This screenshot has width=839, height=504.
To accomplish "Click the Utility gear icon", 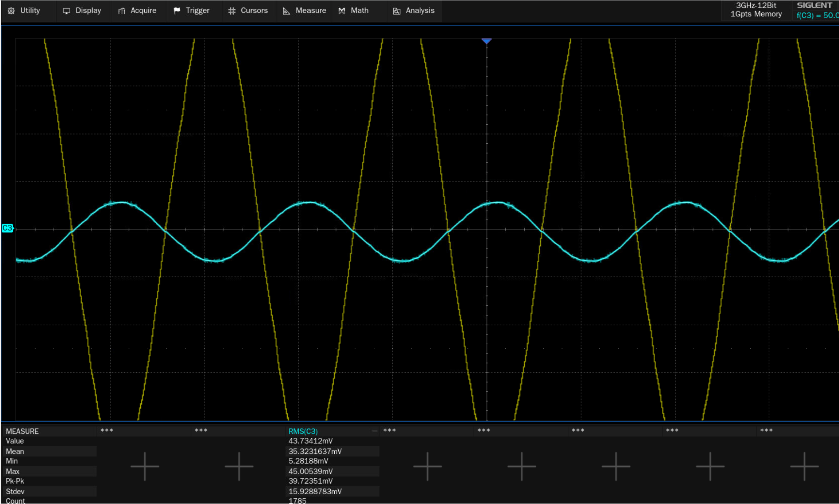I will [x=11, y=11].
